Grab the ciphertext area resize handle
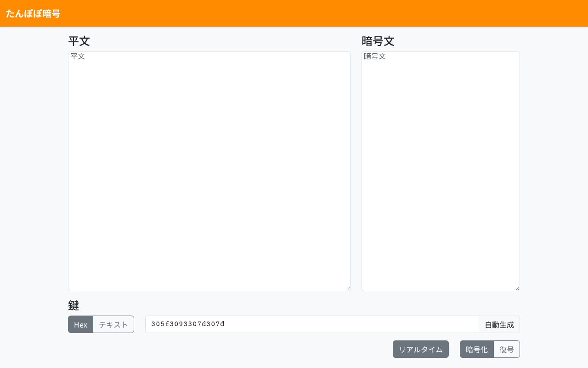Image resolution: width=588 pixels, height=368 pixels. tap(517, 288)
